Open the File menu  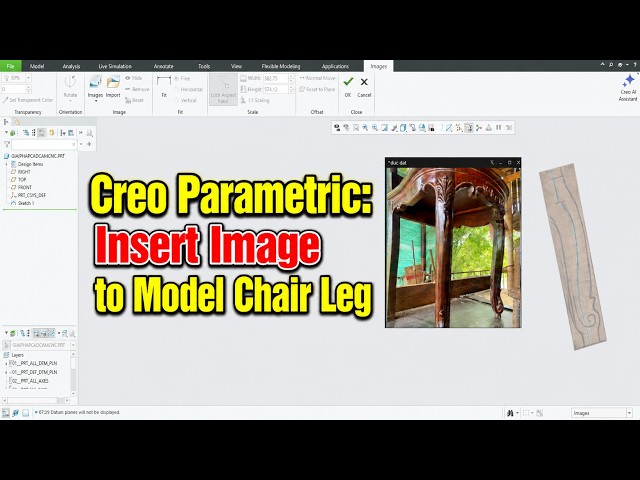(11, 66)
